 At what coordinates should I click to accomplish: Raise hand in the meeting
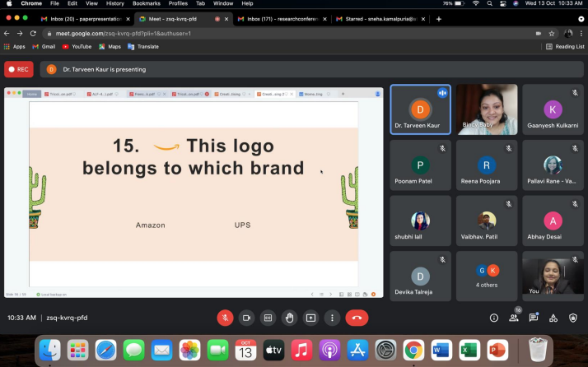(x=289, y=318)
